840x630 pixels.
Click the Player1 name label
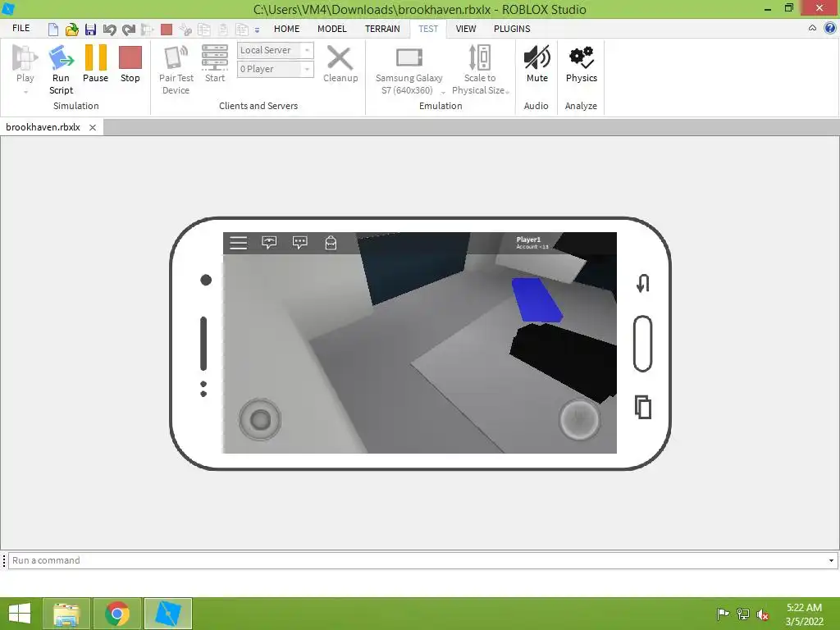(528, 240)
